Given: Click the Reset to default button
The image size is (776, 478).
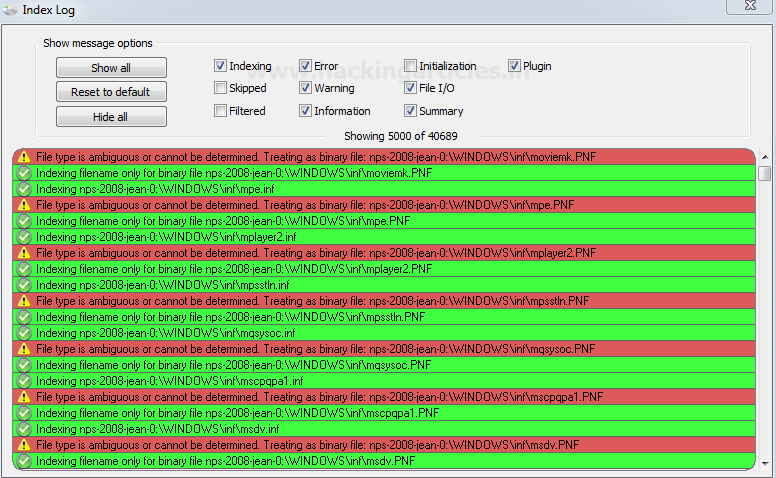Looking at the screenshot, I should tap(111, 92).
